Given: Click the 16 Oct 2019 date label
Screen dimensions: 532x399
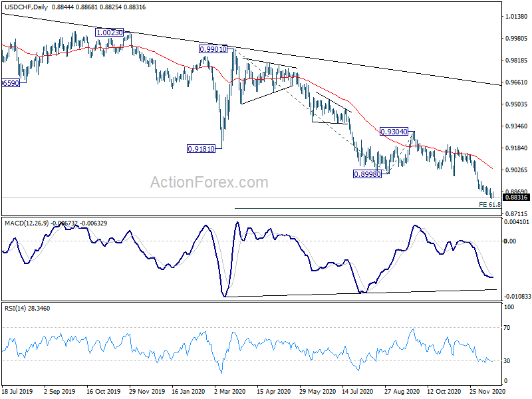Looking at the screenshot, I should coord(104,391).
